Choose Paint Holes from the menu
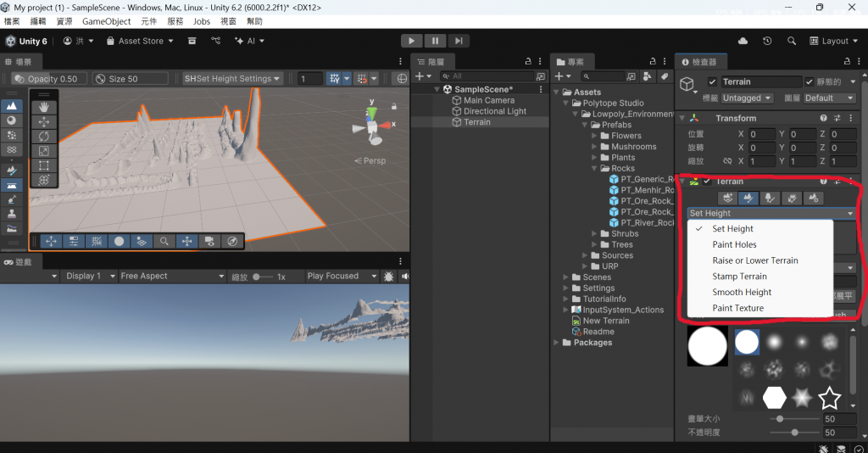Image resolution: width=868 pixels, height=453 pixels. pos(760,244)
